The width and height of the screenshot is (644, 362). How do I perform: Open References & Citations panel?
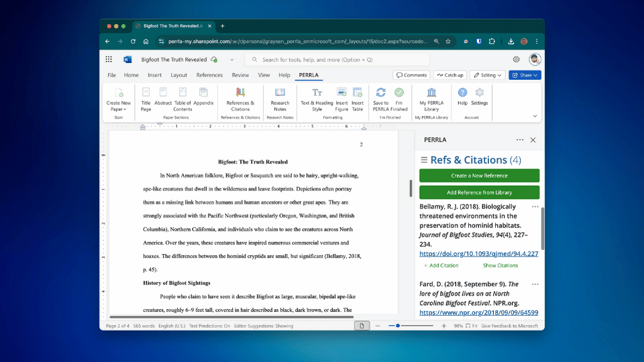click(240, 99)
